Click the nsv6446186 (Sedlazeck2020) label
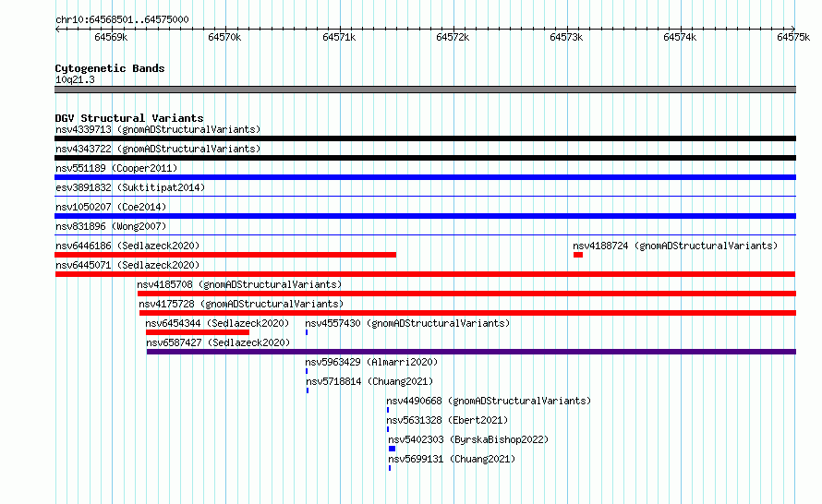Screen dimensions: 822x504 click(127, 246)
